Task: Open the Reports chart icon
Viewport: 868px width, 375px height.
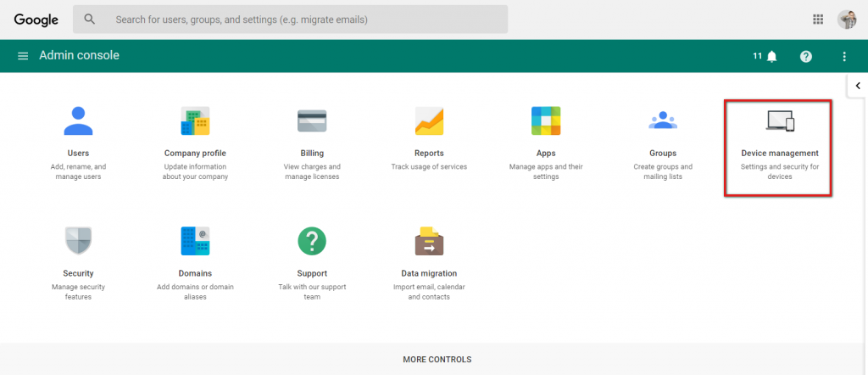Action: (429, 120)
